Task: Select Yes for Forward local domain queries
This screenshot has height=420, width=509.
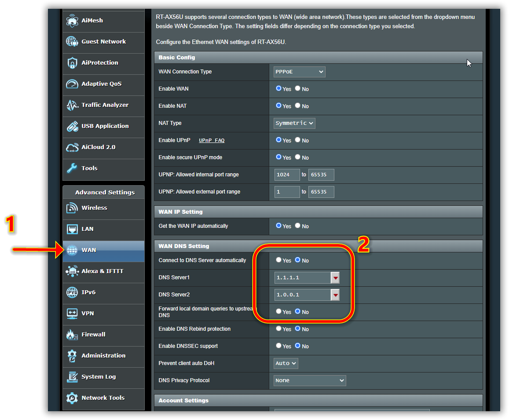Action: (278, 311)
